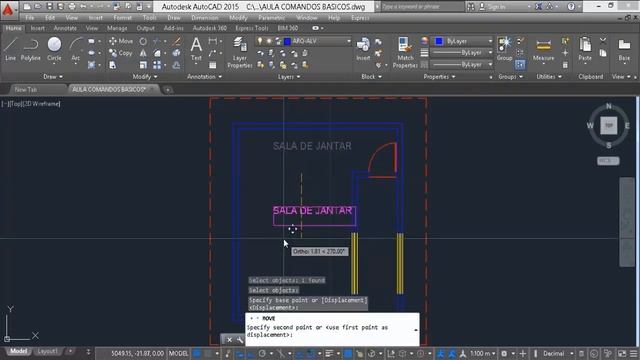Screen dimensions: 640x360
Task: Click the coordinates readout in status bar
Action: click(x=138, y=353)
